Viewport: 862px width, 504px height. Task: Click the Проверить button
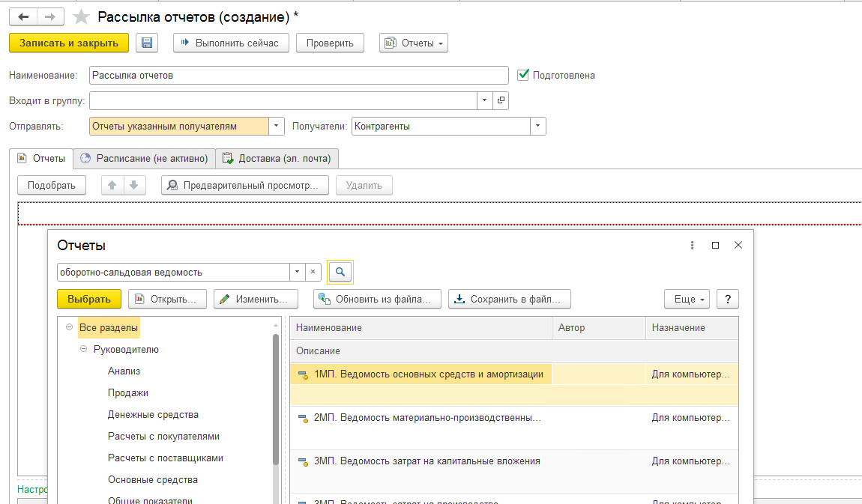(x=330, y=43)
